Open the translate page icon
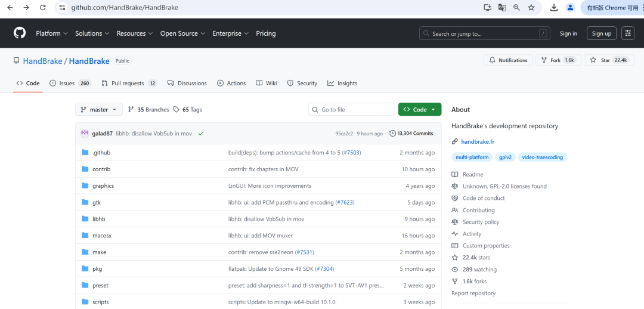The height and width of the screenshot is (309, 644). [502, 8]
